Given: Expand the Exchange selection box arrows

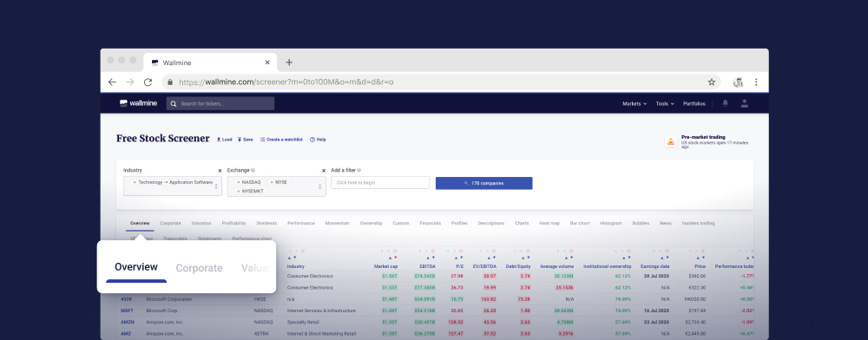Looking at the screenshot, I should (320, 186).
